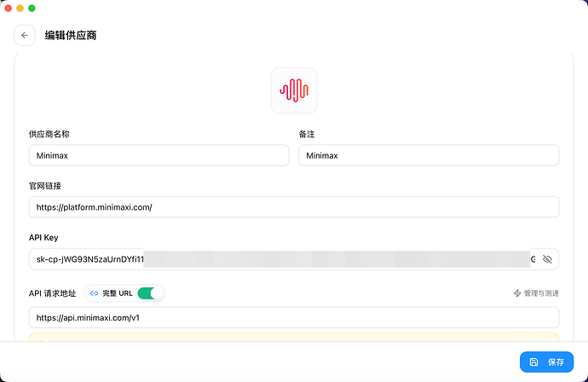
Task: Close the window with red button
Action: (x=9, y=9)
